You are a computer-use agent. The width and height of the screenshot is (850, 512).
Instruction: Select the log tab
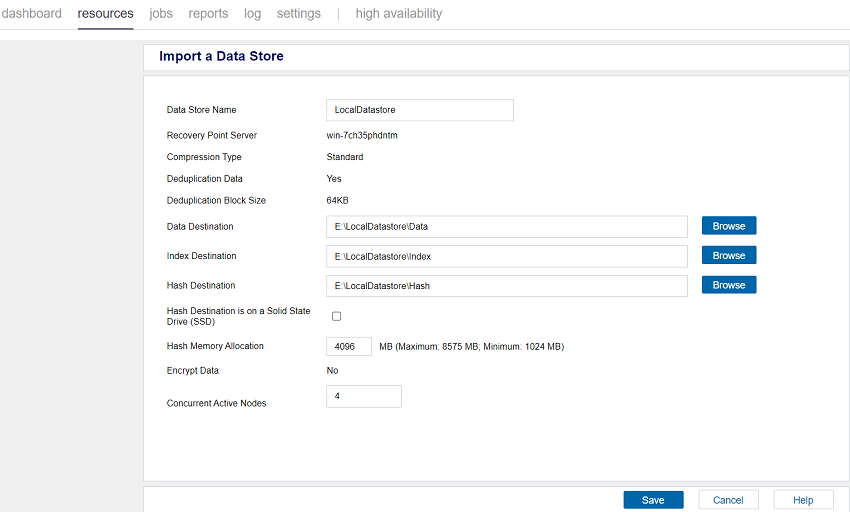point(252,14)
